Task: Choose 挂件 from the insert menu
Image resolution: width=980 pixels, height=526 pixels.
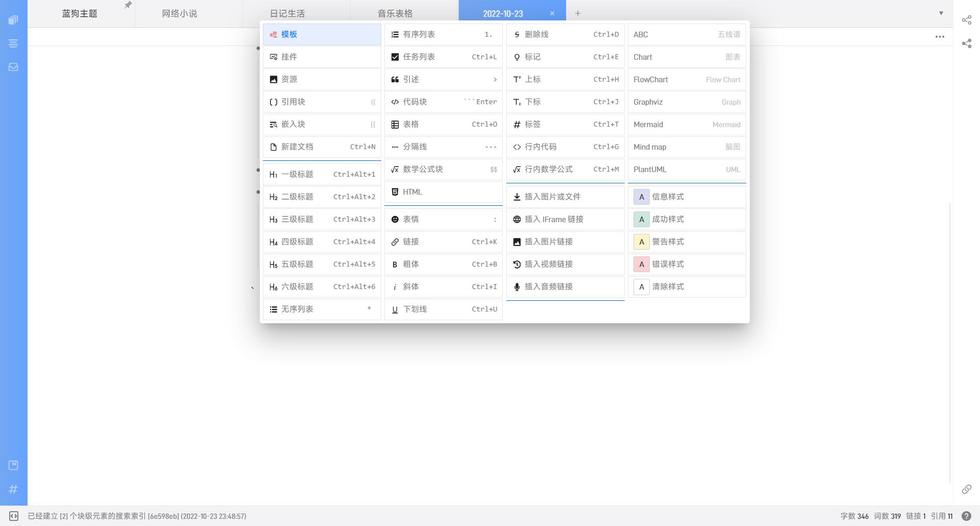Action: point(322,57)
